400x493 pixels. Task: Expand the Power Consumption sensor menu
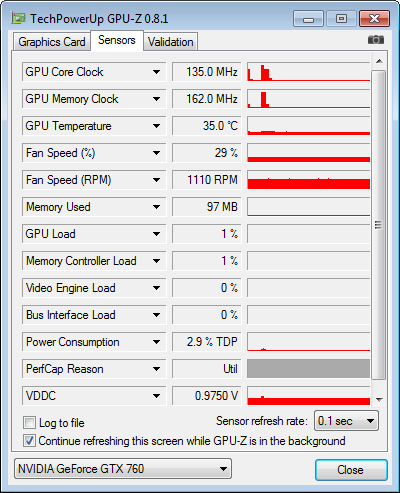(x=156, y=342)
